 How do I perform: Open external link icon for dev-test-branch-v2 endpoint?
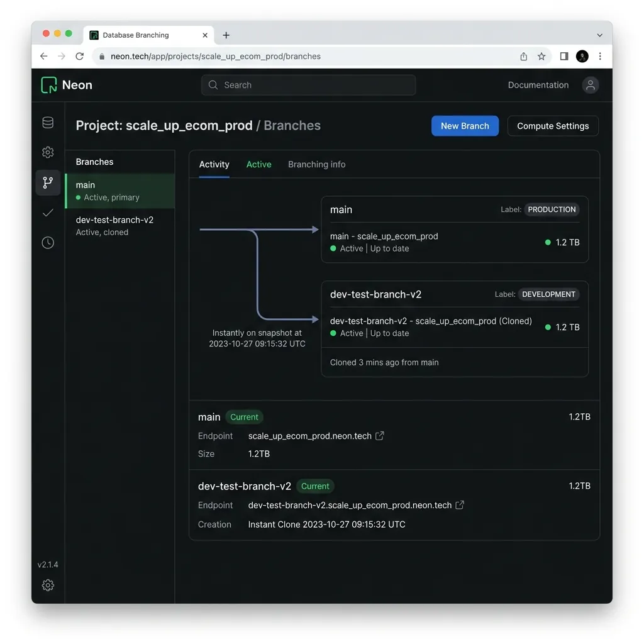click(x=460, y=505)
